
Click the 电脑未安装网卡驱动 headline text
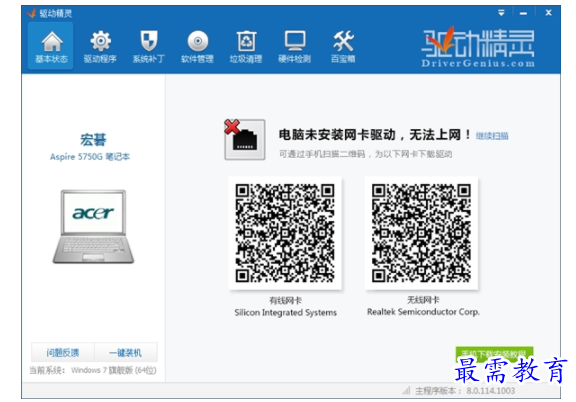point(375,135)
